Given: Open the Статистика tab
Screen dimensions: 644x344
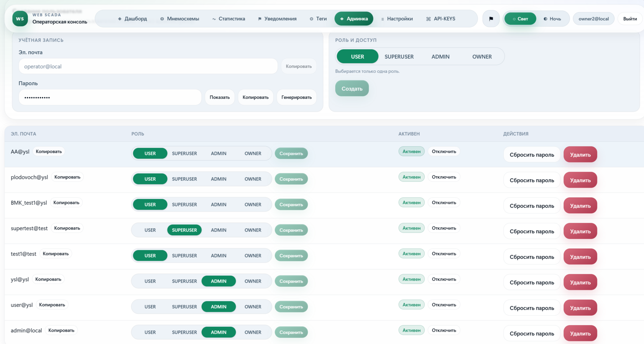Looking at the screenshot, I should (228, 19).
